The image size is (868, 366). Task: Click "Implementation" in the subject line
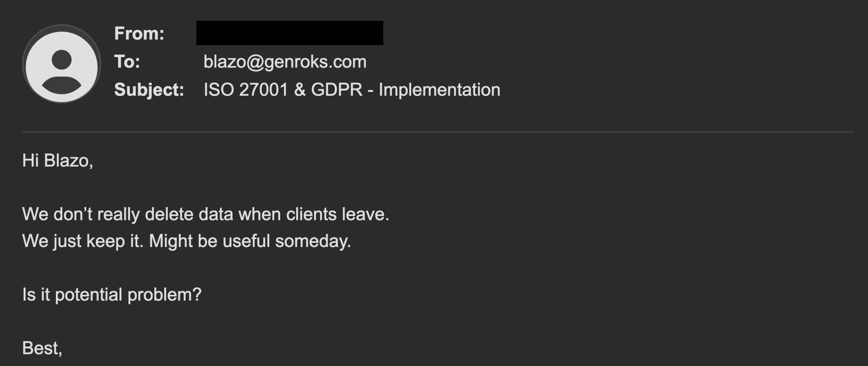click(439, 90)
